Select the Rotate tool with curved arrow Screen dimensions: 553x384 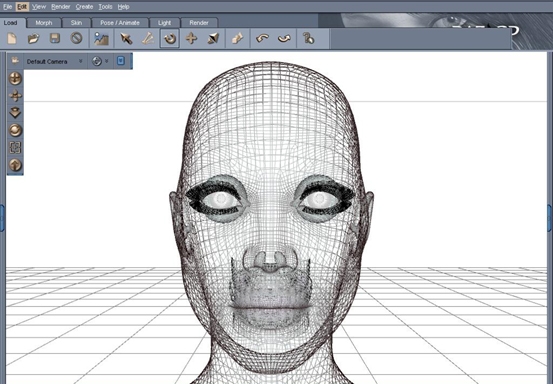170,38
